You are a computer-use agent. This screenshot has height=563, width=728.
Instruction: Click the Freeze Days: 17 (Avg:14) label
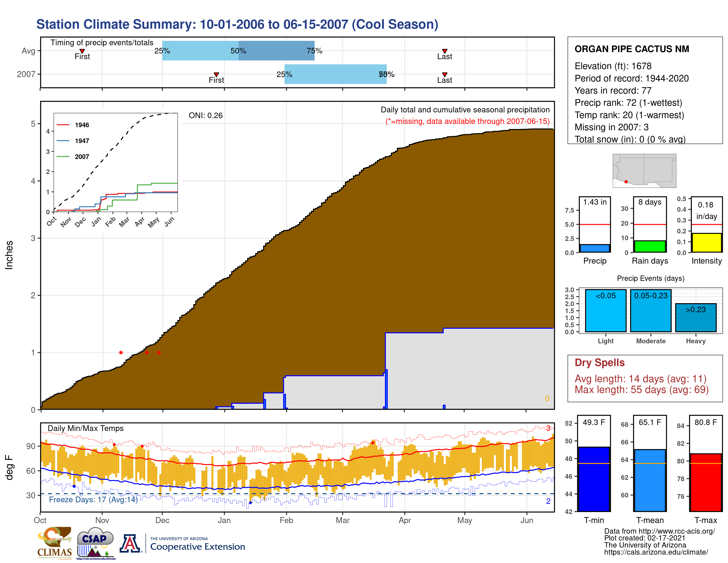click(x=93, y=500)
